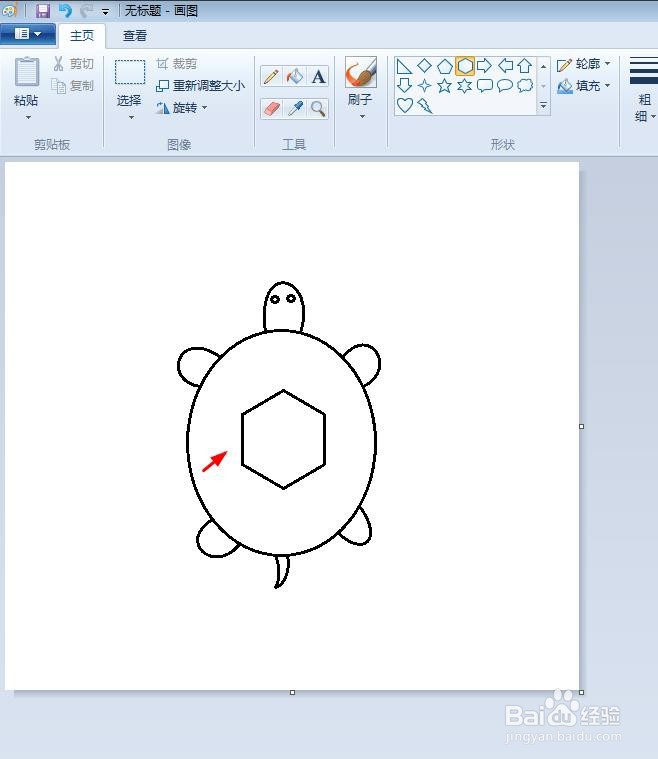Click the Crop (裁剪) button

(x=177, y=64)
